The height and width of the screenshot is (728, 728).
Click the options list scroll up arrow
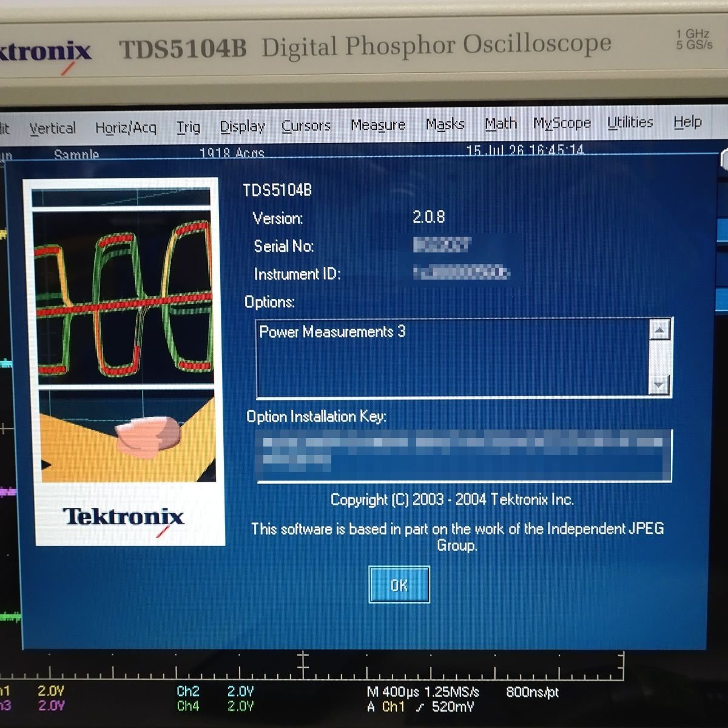pos(659,330)
